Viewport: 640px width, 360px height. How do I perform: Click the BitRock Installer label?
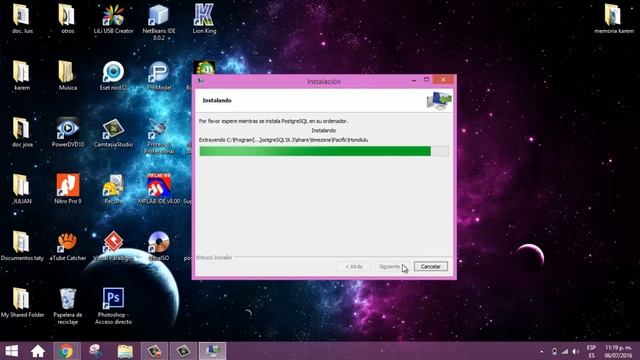pos(214,258)
